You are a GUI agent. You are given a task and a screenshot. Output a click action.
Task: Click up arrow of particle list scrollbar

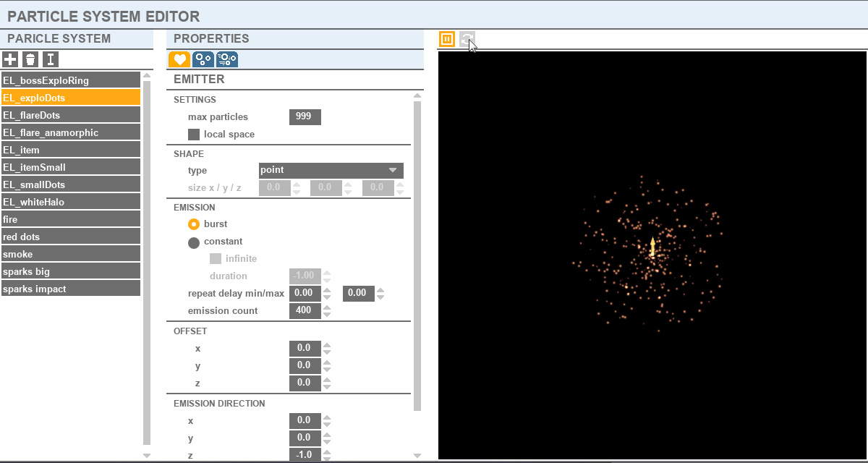pyautogui.click(x=148, y=76)
